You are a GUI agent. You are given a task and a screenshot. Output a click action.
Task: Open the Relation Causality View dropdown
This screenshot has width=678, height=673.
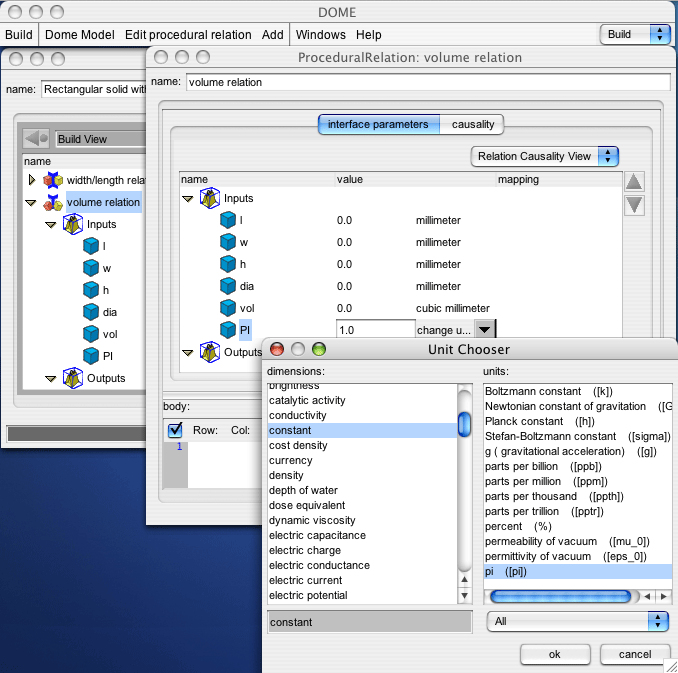click(544, 156)
